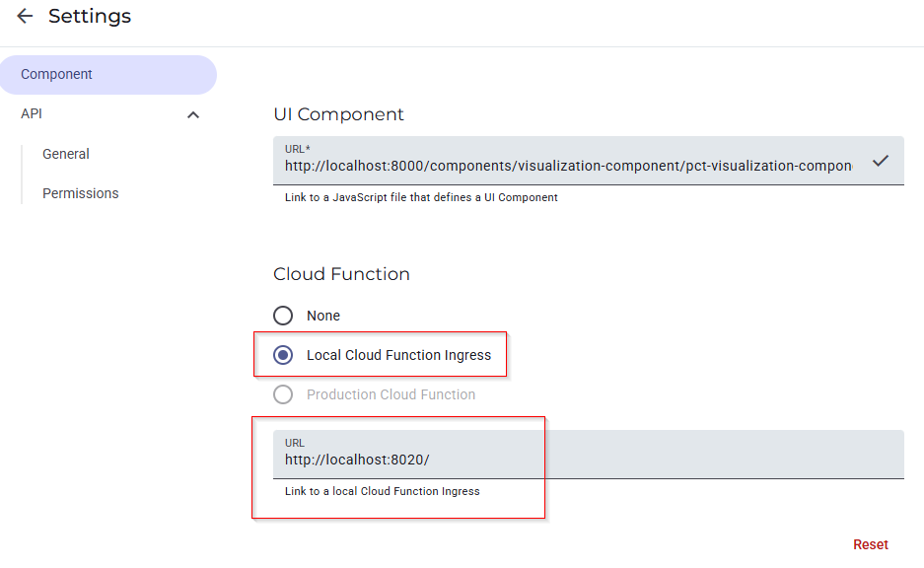Click the UI Component URL input field

click(567, 166)
